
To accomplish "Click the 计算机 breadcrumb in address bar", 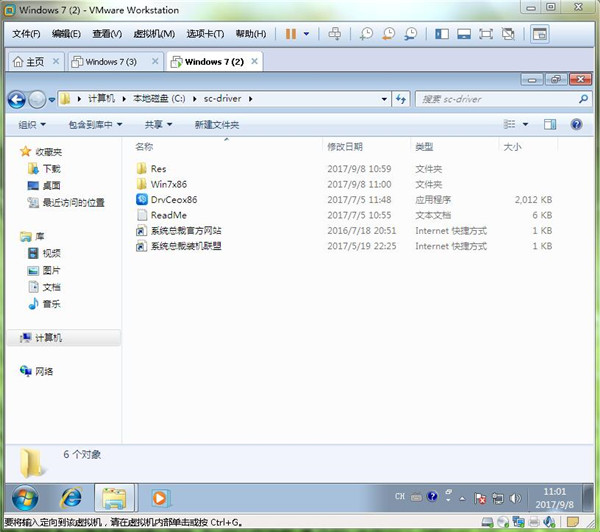I will tap(101, 99).
